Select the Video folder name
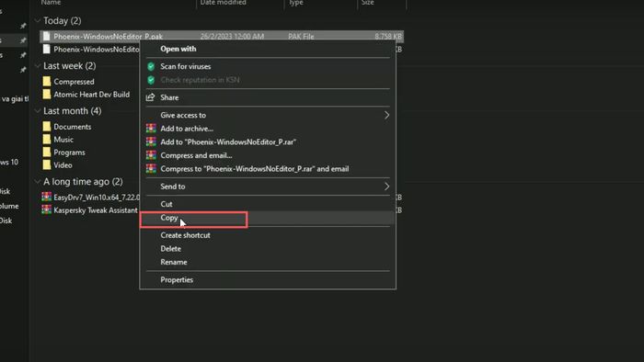 (63, 165)
